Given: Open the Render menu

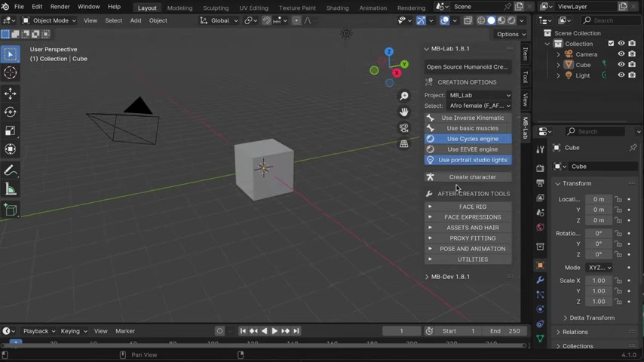Looking at the screenshot, I should point(60,7).
